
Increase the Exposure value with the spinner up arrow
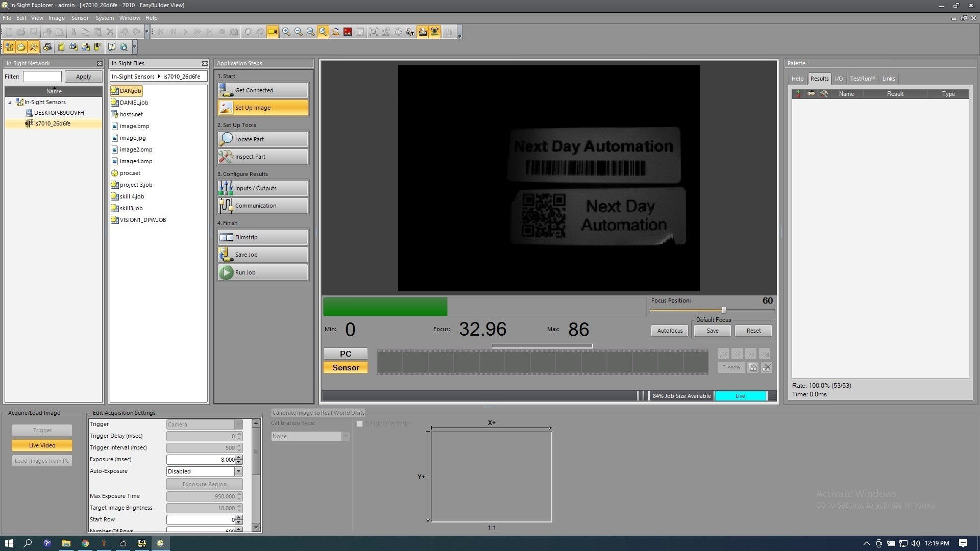pos(239,457)
